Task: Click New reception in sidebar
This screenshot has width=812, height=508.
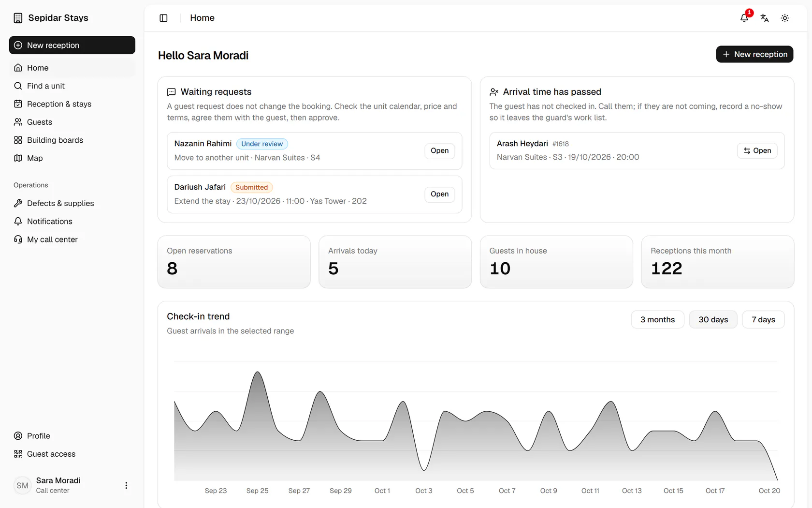Action: (72, 45)
